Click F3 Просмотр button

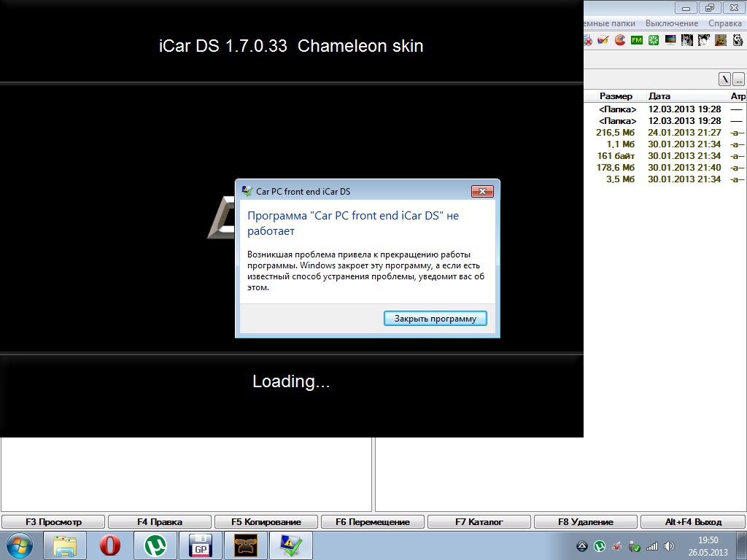pos(53,522)
